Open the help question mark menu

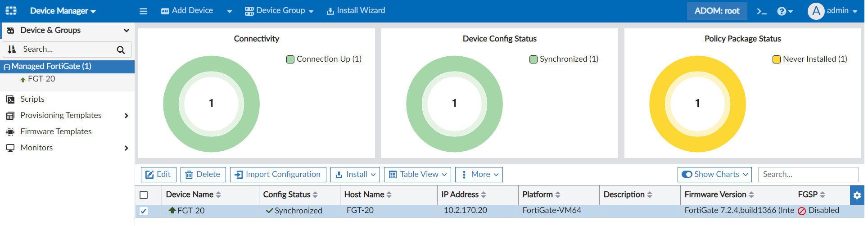pos(784,11)
